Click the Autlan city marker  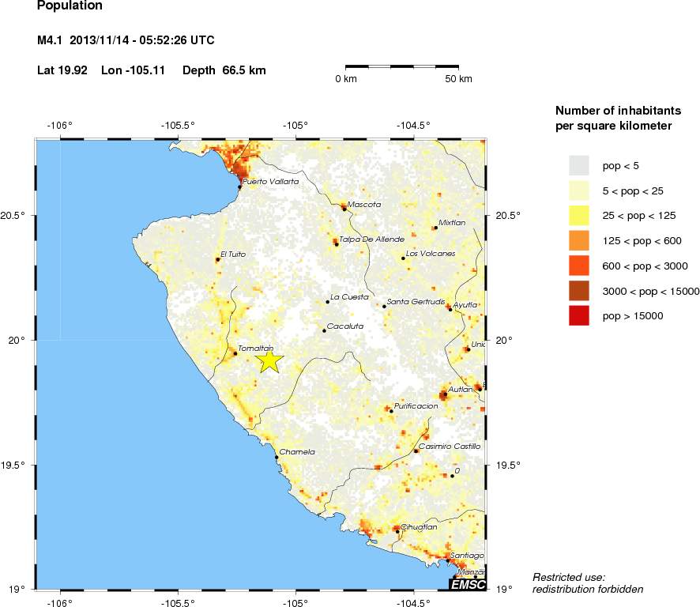click(446, 394)
